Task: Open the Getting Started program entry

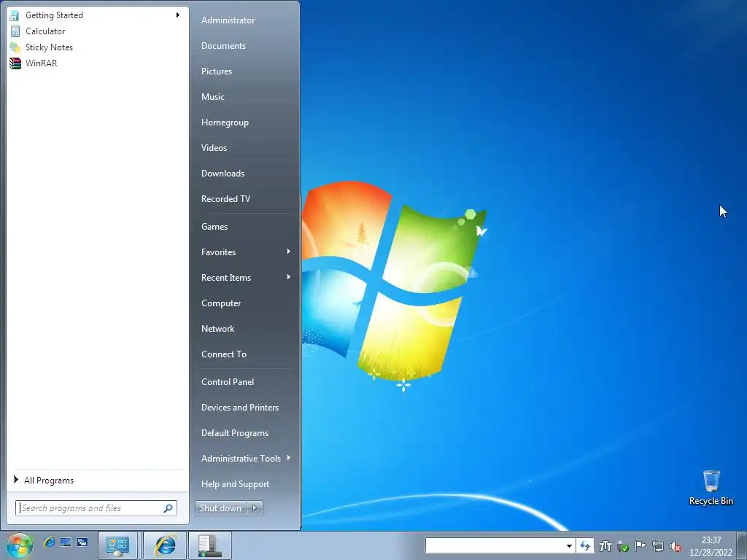Action: tap(96, 15)
